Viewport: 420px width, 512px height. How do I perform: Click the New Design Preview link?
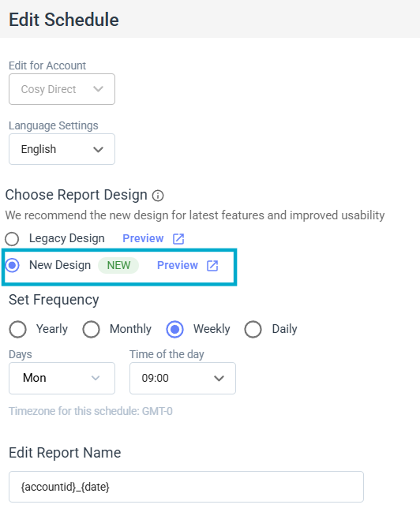(178, 265)
